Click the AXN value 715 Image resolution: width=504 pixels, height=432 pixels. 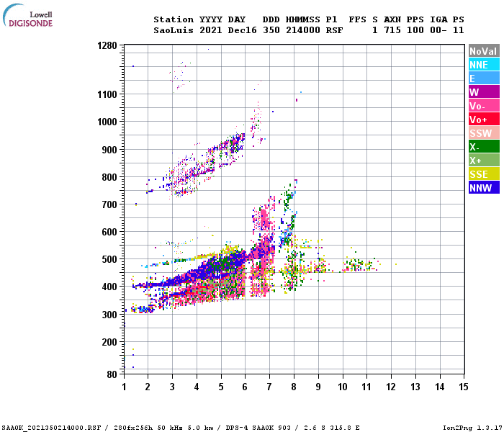(x=392, y=30)
